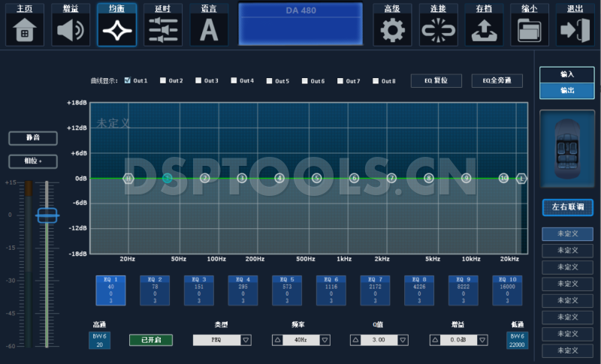The image size is (601, 364).
Task: Click the 左右联调 link button
Action: [568, 207]
